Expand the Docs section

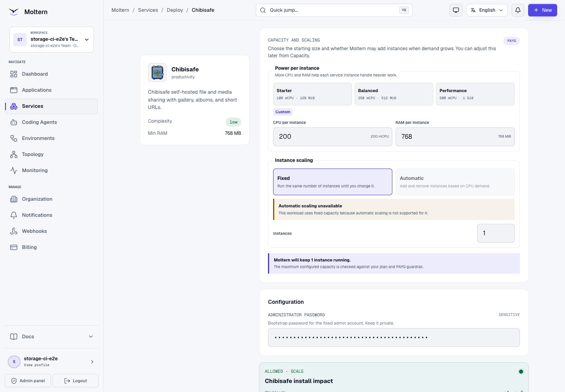click(51, 337)
